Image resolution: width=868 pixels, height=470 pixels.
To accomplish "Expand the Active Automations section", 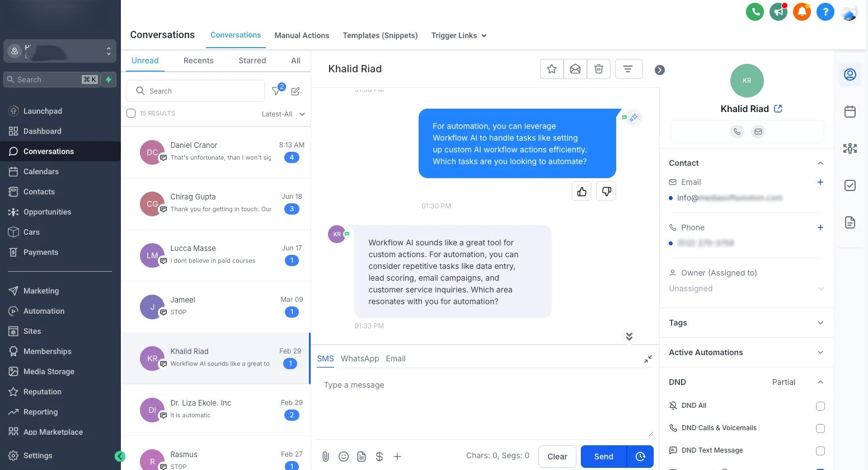I will (746, 352).
